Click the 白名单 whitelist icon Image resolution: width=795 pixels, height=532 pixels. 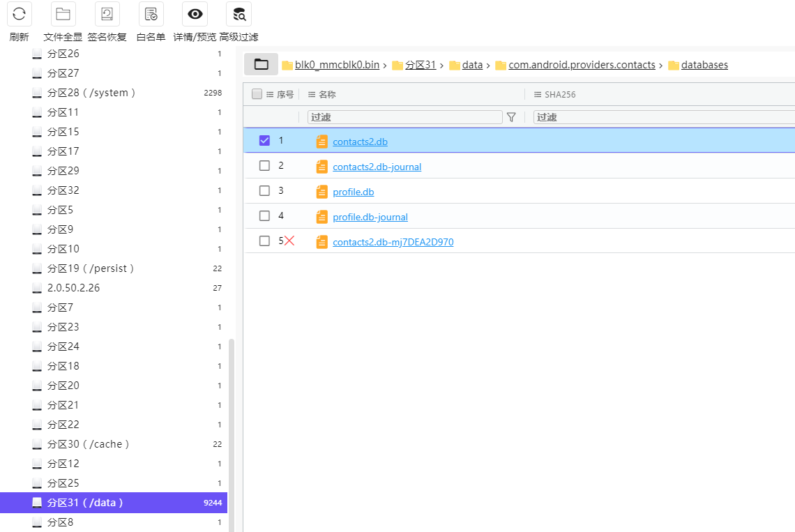tap(151, 14)
